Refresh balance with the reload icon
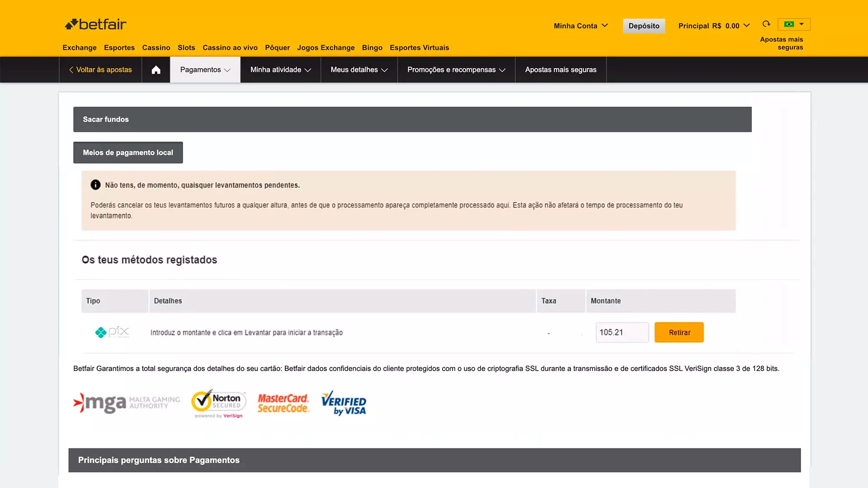This screenshot has width=868, height=488. [x=766, y=24]
